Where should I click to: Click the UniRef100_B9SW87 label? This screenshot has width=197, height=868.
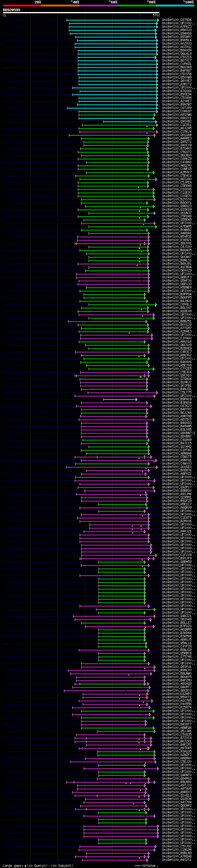(176, 37)
